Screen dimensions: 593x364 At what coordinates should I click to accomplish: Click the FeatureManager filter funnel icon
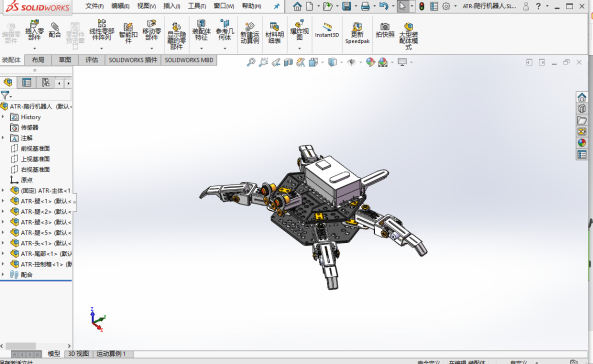[5, 95]
